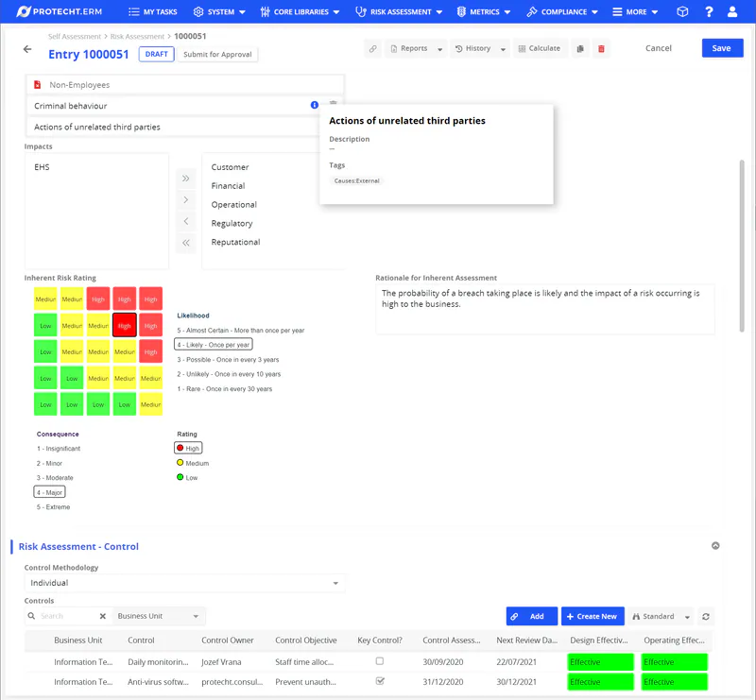Click the back arrow beside Entry 1000051
Screen dimensions: 756x700
tap(27, 49)
